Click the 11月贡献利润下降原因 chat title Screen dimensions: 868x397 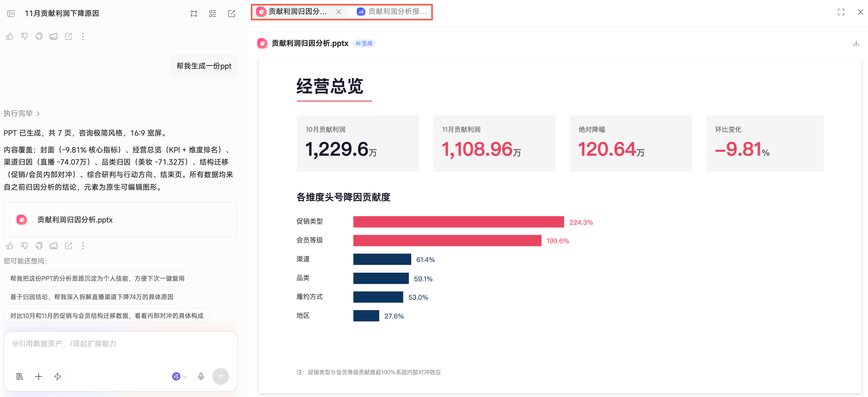pyautogui.click(x=62, y=13)
